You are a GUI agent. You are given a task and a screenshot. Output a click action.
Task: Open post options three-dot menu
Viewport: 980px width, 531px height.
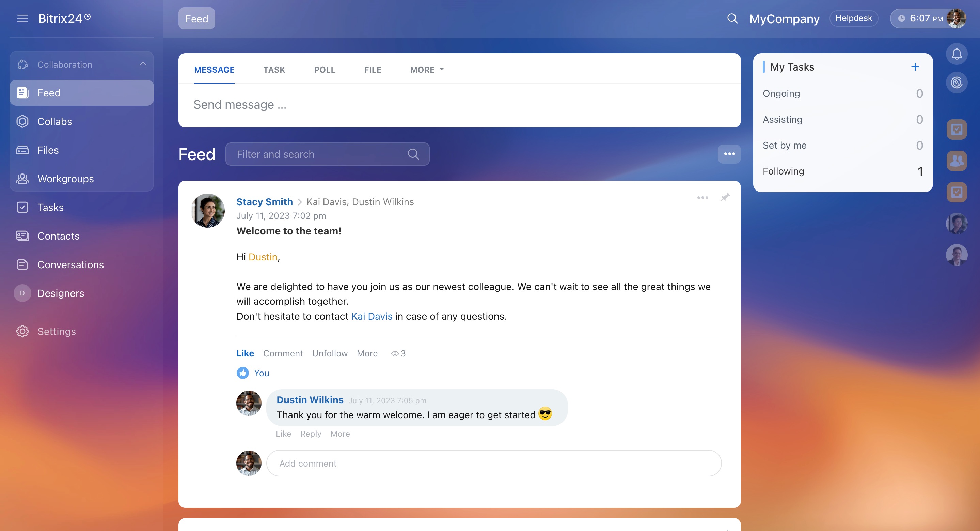click(x=702, y=198)
